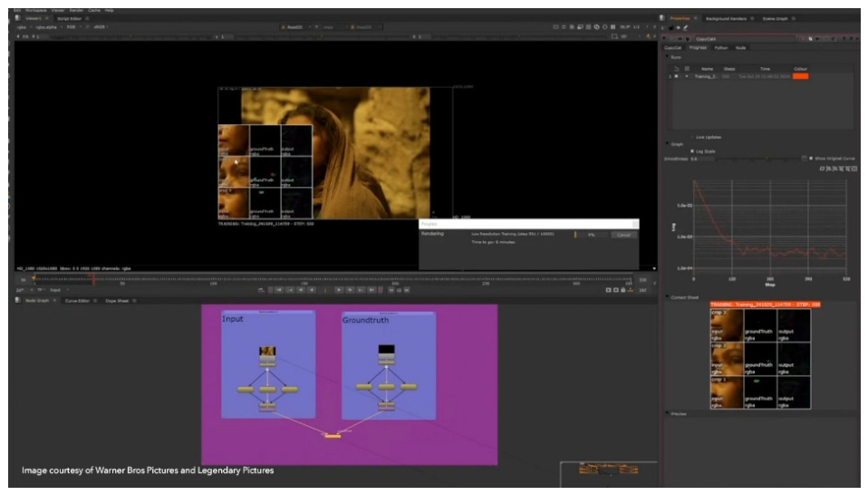Open the rgba channel set dropdown
868x495 pixels.
(24, 26)
